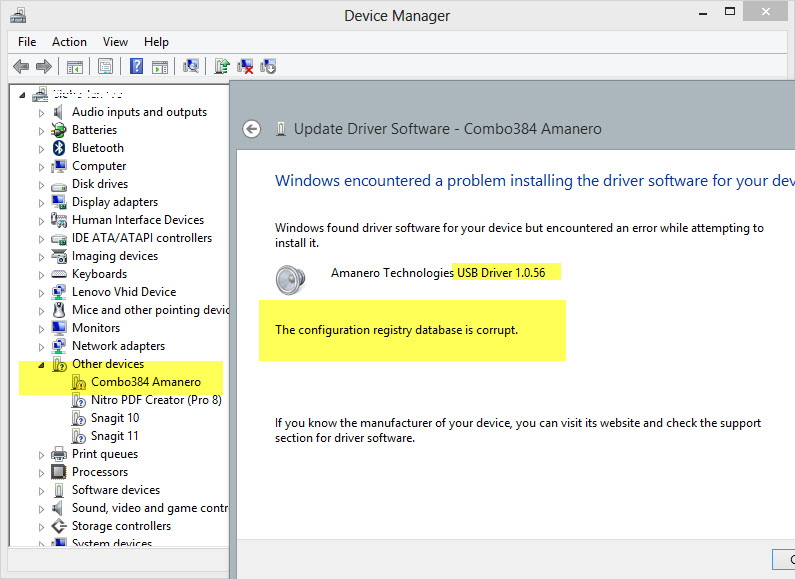
Task: Click the Keyboards category icon
Action: coord(59,274)
